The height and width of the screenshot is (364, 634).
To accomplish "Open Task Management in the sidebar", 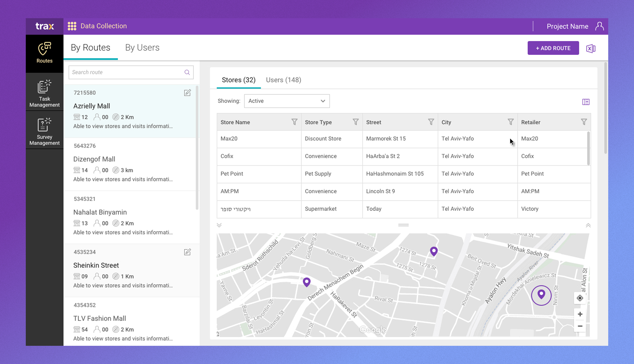I will click(x=44, y=93).
